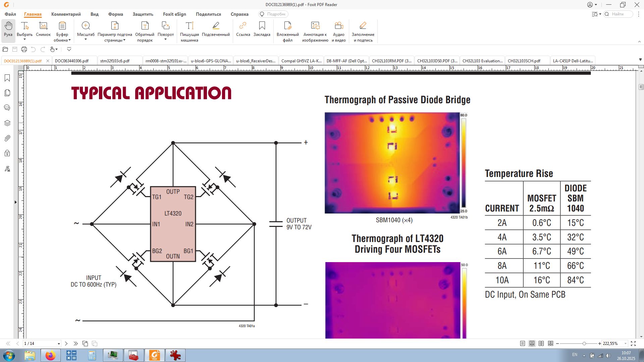644x362 pixels.
Task: Click the zoom in plus button
Action: [599, 344]
